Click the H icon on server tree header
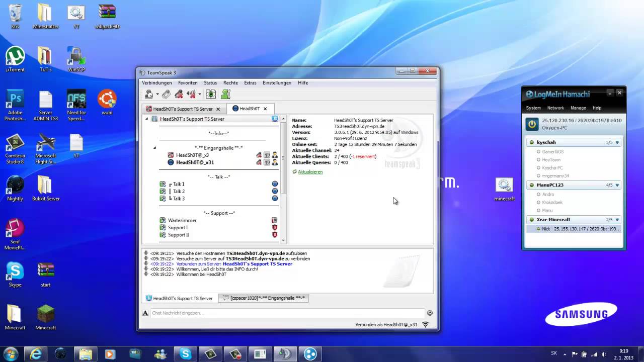 275,119
